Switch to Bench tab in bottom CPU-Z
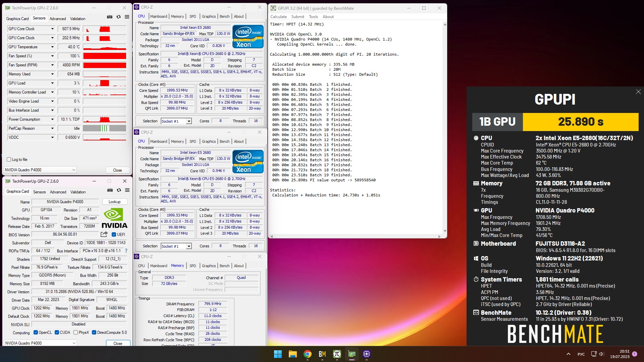Image resolution: width=644 pixels, height=362 pixels. [224, 266]
